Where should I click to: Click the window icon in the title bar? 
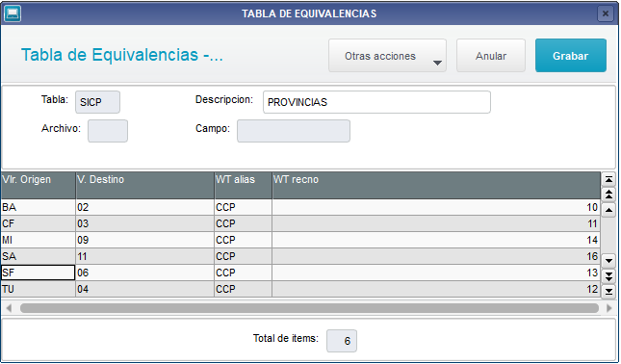(13, 13)
